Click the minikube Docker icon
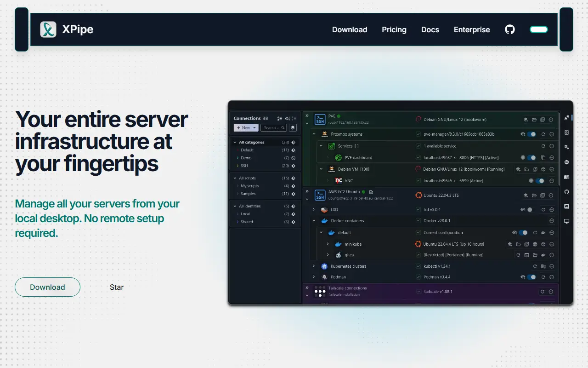588x368 pixels. tap(339, 244)
